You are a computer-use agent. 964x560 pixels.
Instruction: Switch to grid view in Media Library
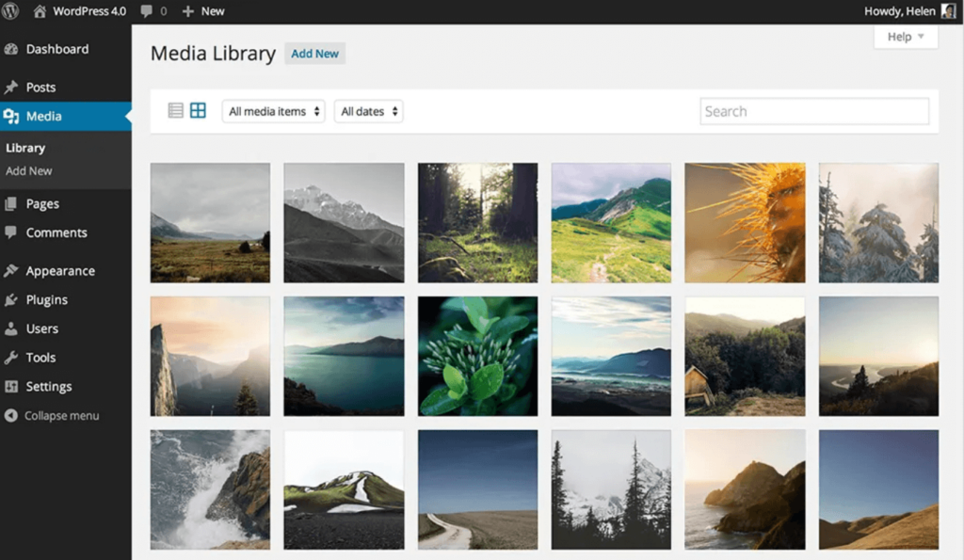pyautogui.click(x=197, y=110)
